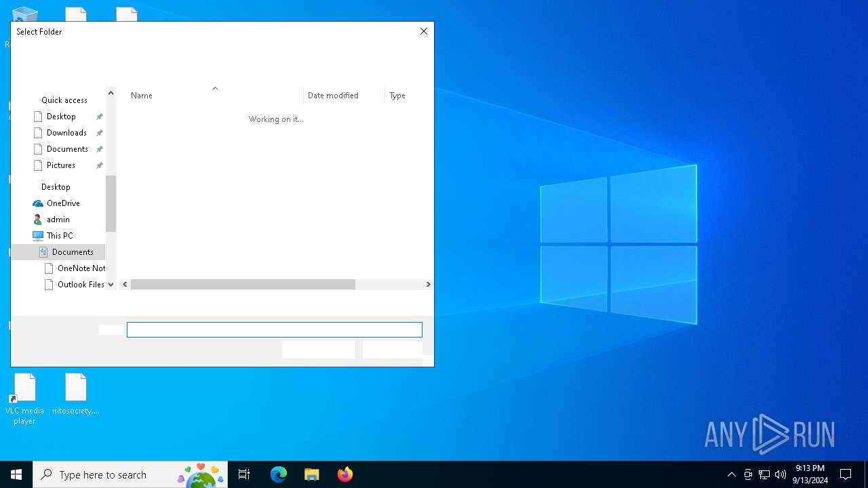The width and height of the screenshot is (868, 488).
Task: Open the notification center
Action: 846,474
